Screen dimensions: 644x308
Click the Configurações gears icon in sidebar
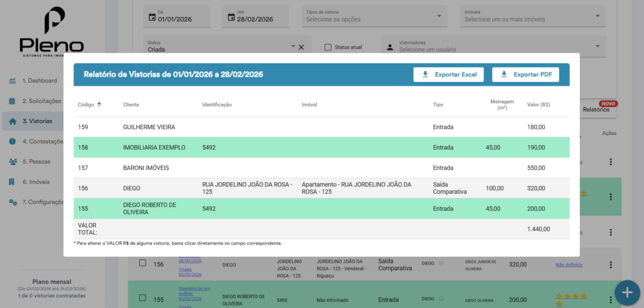tap(13, 202)
